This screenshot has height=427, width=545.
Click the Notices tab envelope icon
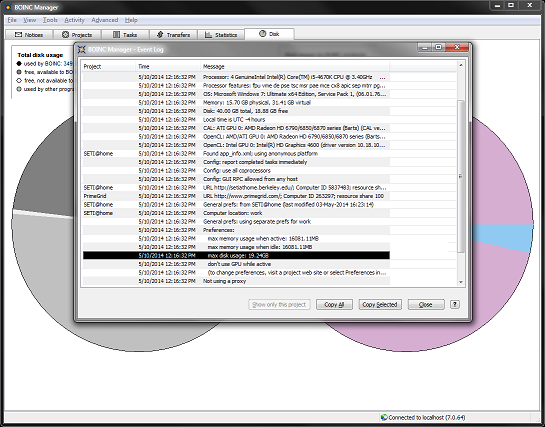coord(18,34)
